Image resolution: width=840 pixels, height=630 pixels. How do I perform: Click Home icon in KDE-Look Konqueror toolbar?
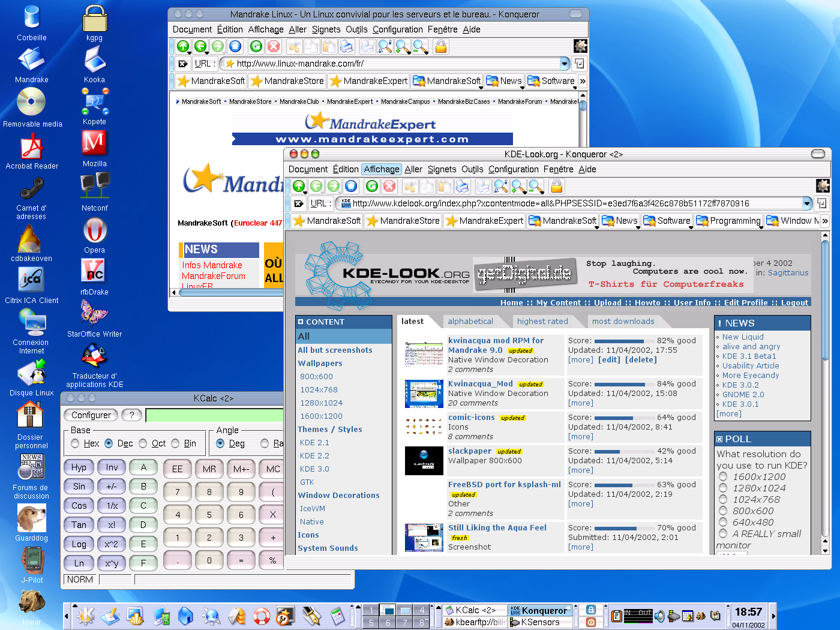tap(351, 187)
